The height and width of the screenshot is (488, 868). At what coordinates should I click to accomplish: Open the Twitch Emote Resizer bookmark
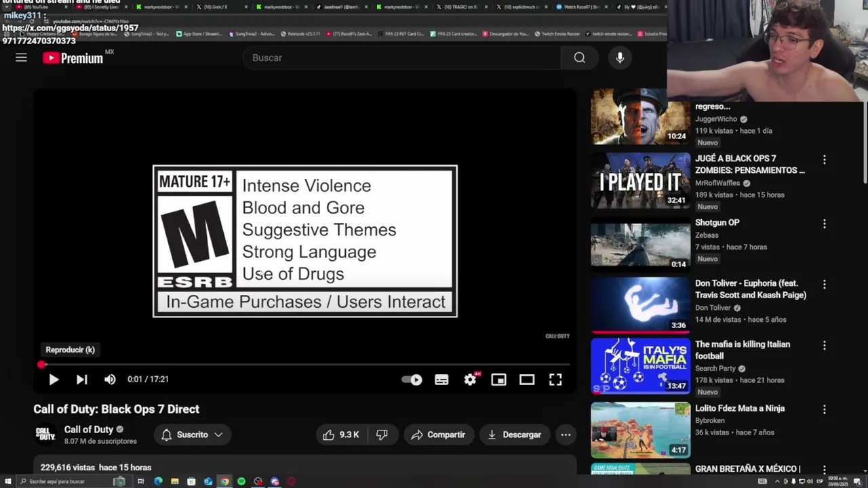tap(557, 34)
